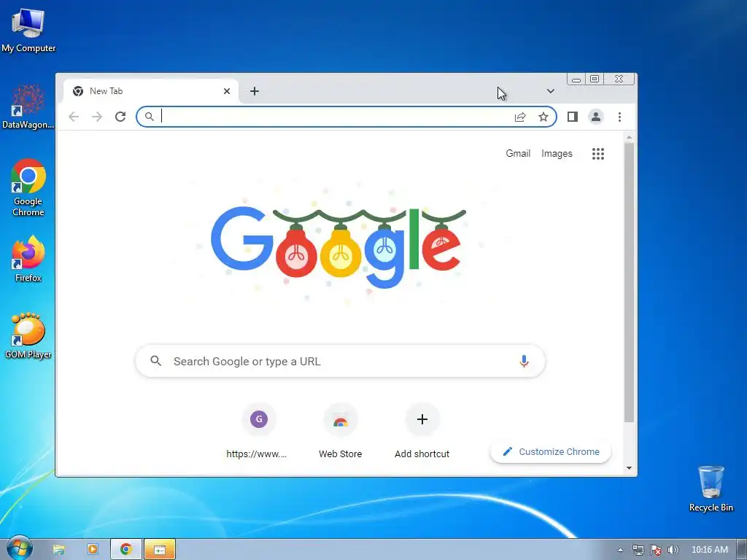Show hidden tray icons arrow

pos(620,550)
